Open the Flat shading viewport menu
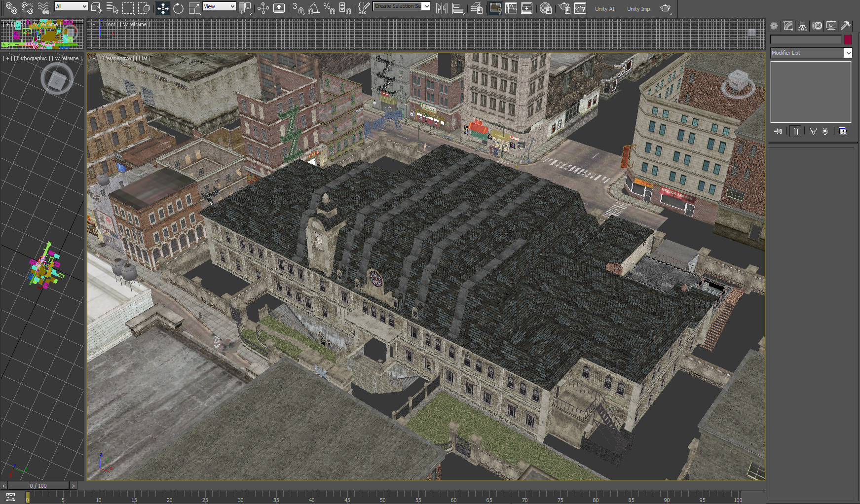The image size is (860, 504). pos(143,58)
